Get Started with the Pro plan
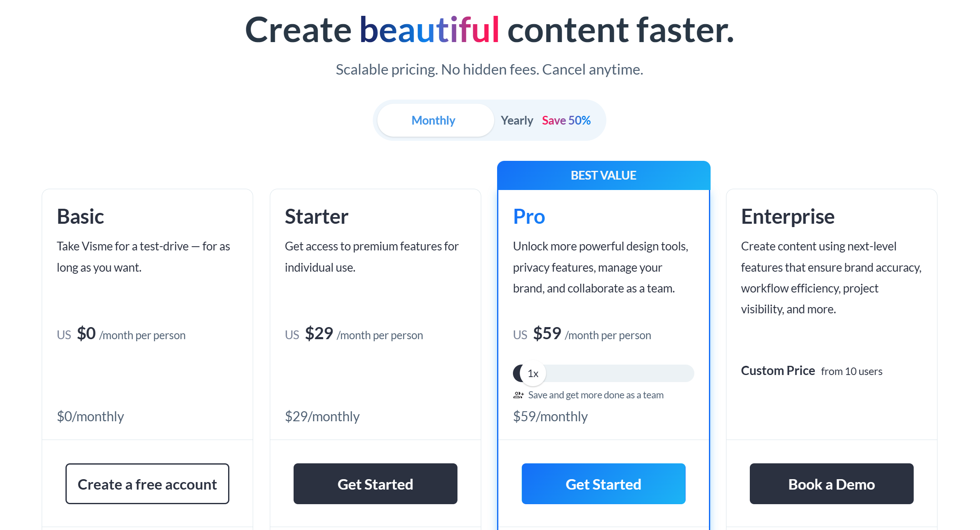 click(x=603, y=484)
